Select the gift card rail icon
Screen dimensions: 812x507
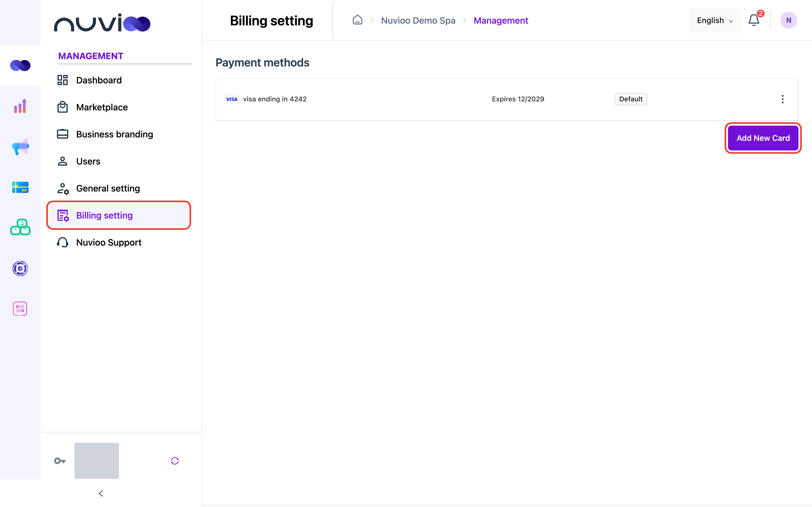20,187
